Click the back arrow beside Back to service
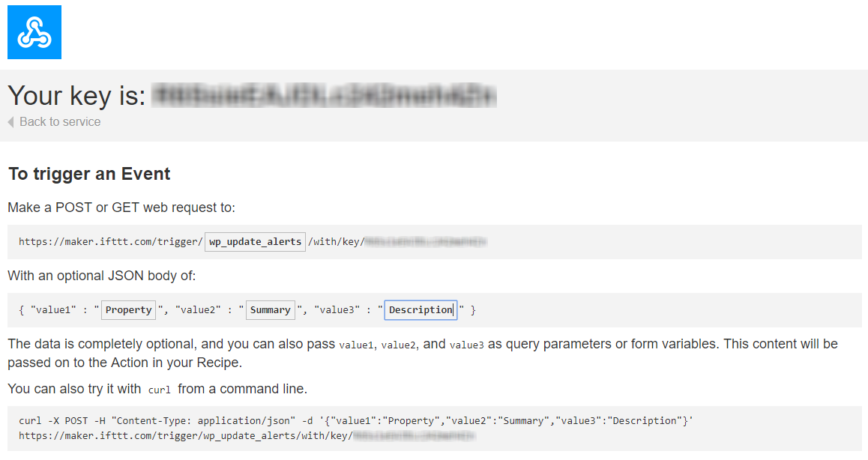The width and height of the screenshot is (868, 460). tap(10, 122)
